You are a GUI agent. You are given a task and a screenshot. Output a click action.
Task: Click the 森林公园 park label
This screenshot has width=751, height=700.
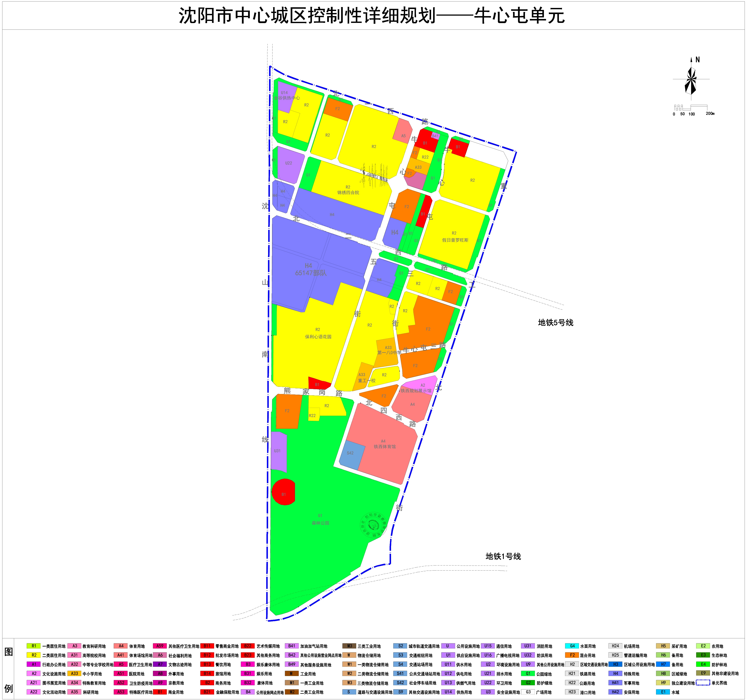tap(320, 523)
